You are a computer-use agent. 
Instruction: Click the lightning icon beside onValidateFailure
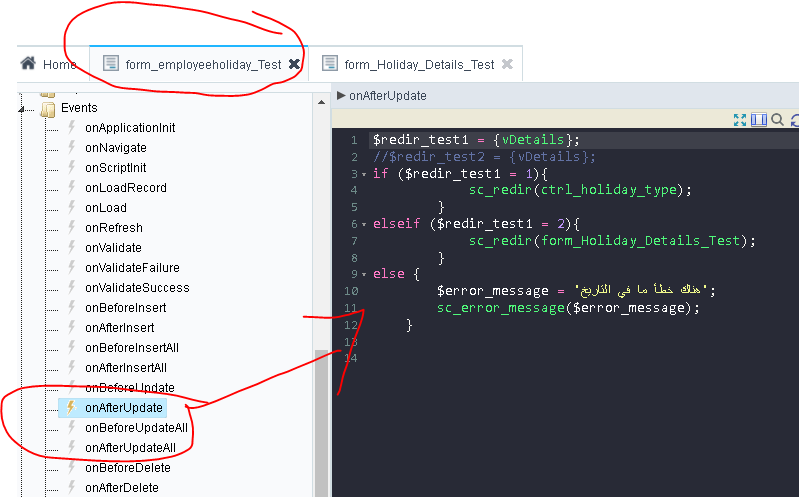[72, 267]
